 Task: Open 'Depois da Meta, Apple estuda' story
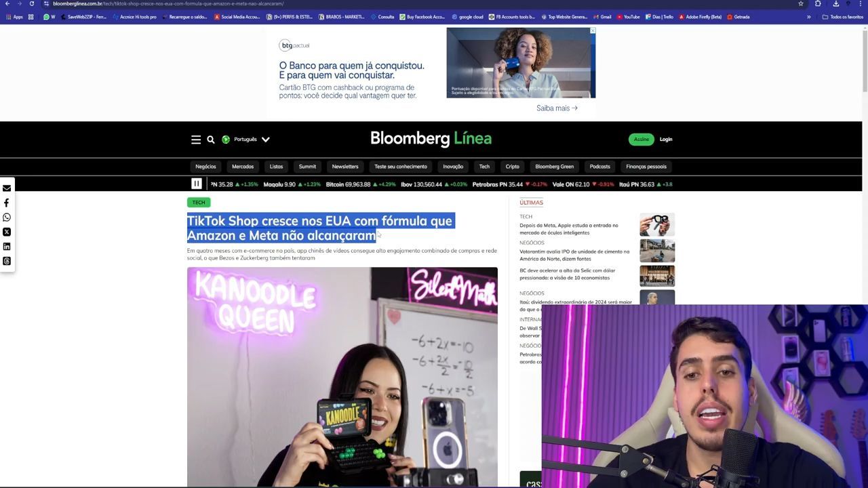(x=569, y=228)
